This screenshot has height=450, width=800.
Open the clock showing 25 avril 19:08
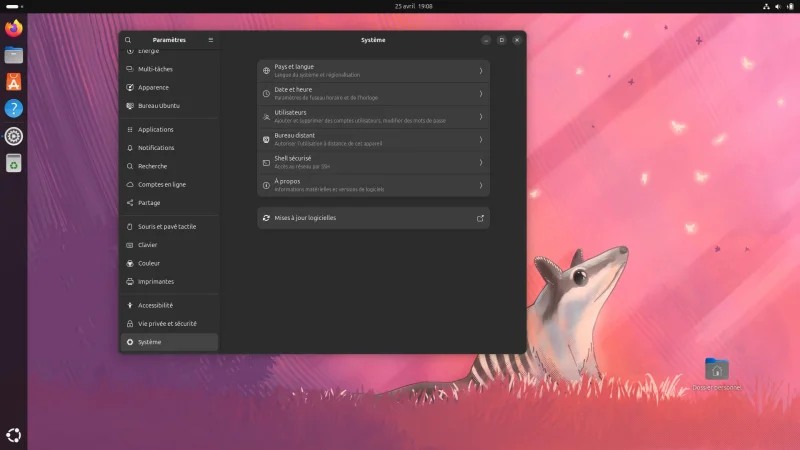(x=413, y=6)
